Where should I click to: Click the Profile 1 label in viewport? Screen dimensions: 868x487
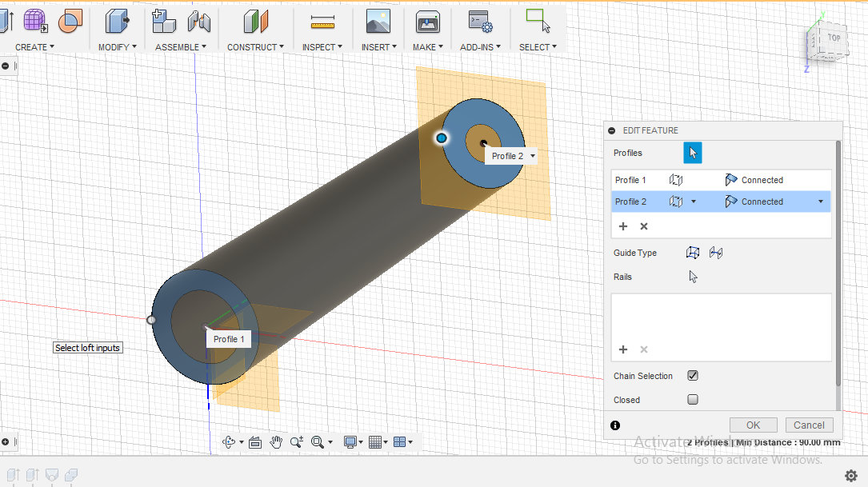(229, 339)
